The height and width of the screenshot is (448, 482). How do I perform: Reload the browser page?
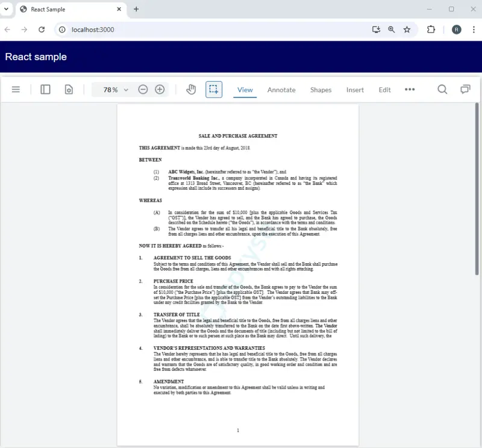coord(42,30)
